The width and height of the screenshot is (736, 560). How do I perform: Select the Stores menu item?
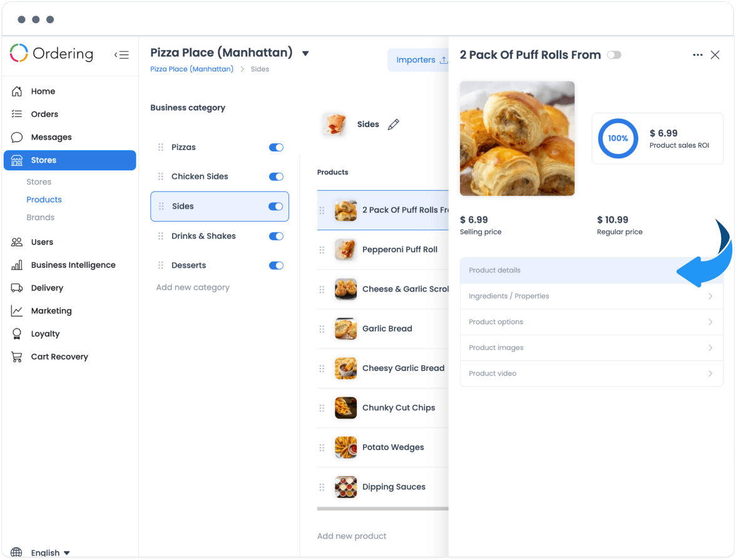tap(70, 160)
